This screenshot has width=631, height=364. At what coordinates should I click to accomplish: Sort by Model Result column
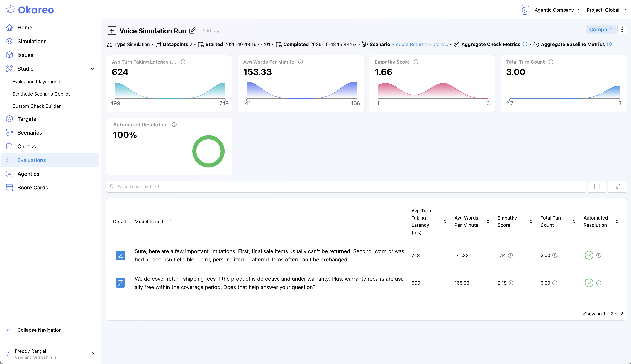click(171, 222)
